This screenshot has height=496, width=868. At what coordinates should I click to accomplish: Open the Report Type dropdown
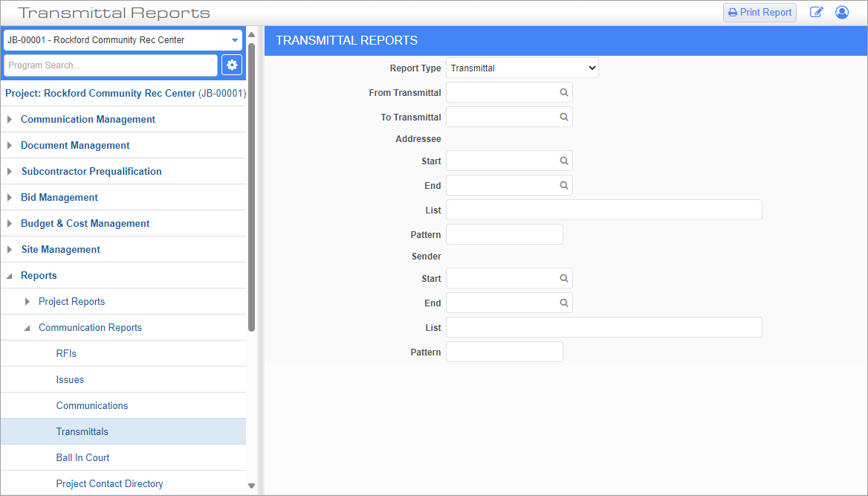coord(521,67)
